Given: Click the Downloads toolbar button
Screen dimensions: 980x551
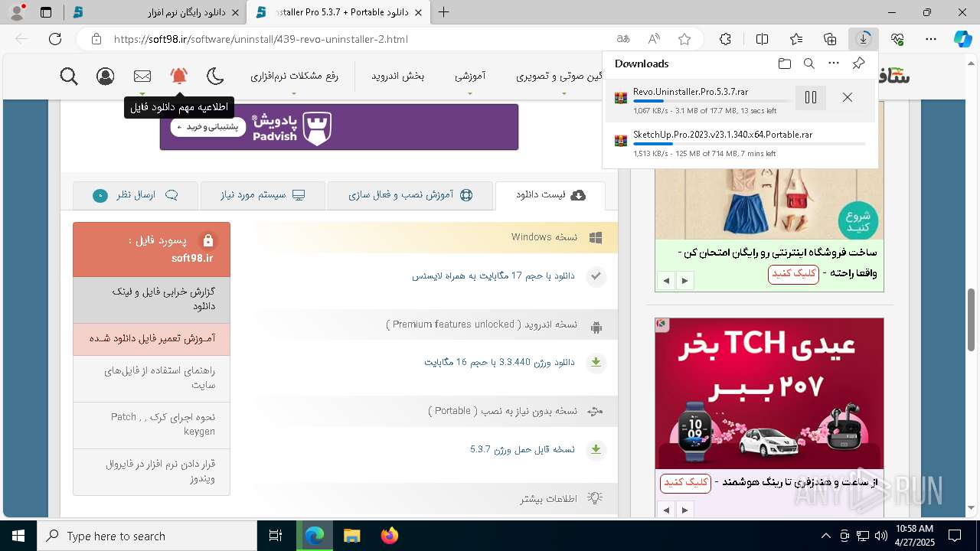Looking at the screenshot, I should [864, 39].
